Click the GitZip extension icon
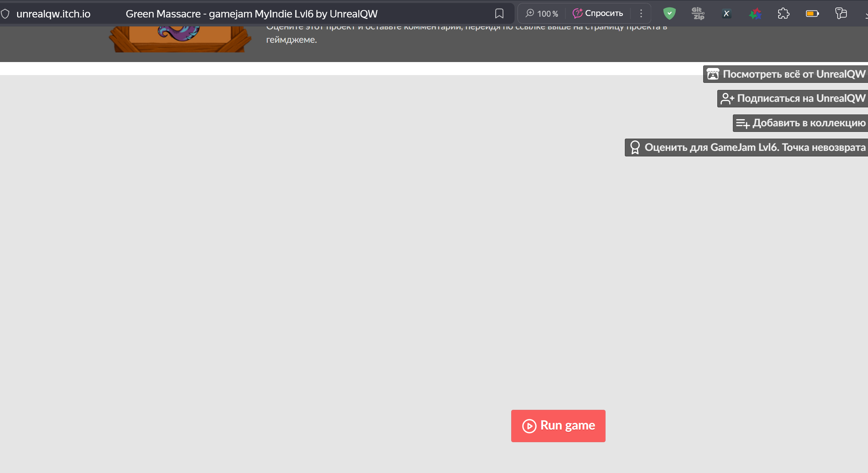Viewport: 868px width, 473px height. click(x=698, y=14)
